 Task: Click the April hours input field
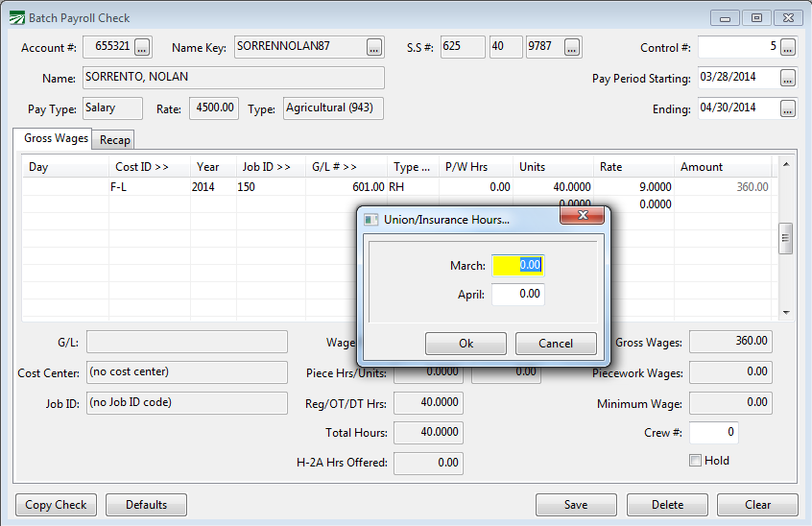click(x=518, y=295)
